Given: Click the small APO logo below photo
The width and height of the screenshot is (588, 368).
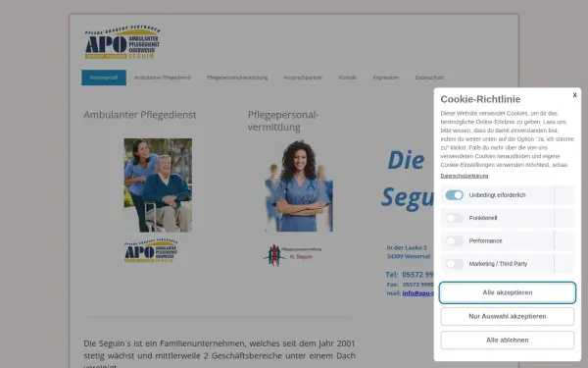Looking at the screenshot, I should [x=151, y=250].
